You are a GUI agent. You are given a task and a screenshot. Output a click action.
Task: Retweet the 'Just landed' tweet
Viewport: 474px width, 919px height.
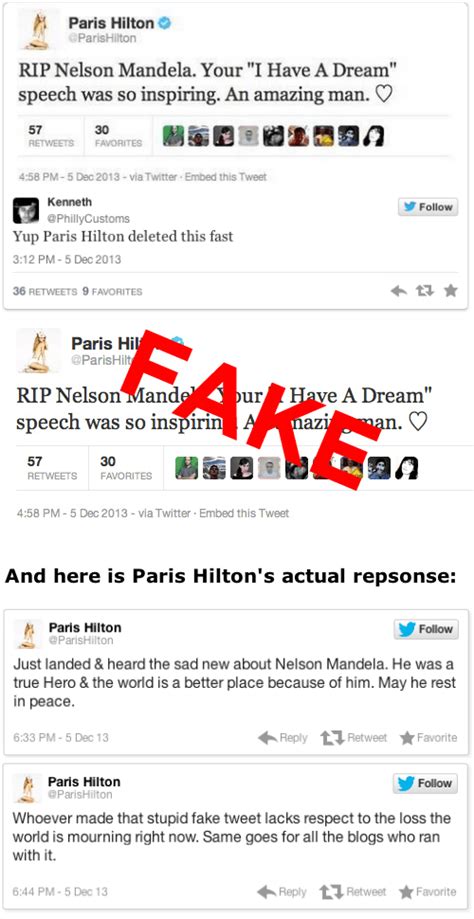coord(354,737)
